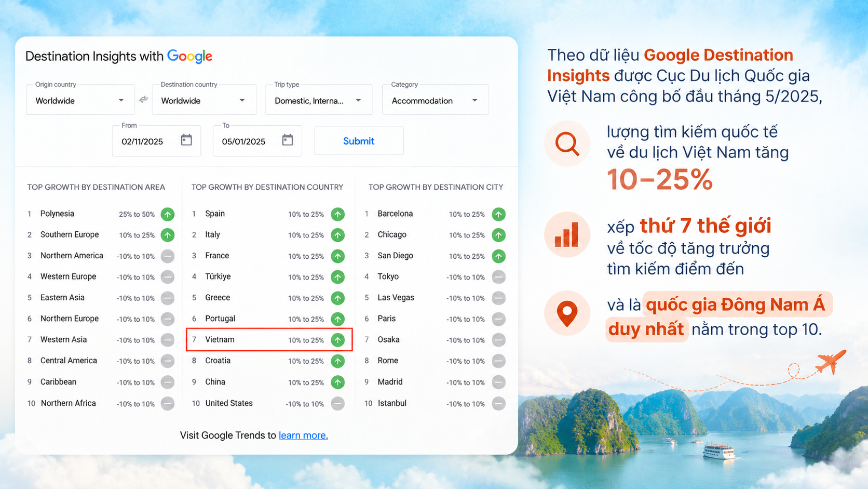
Task: Click the Rome city name
Action: (388, 361)
